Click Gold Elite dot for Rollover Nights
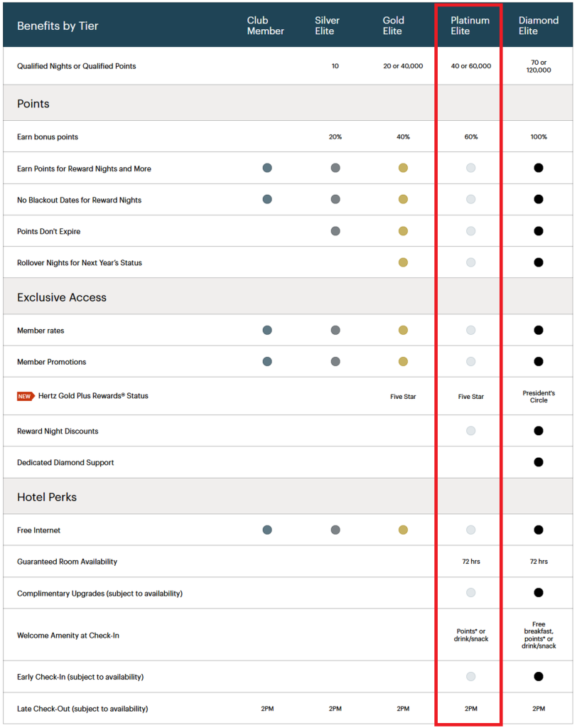 pyautogui.click(x=403, y=262)
